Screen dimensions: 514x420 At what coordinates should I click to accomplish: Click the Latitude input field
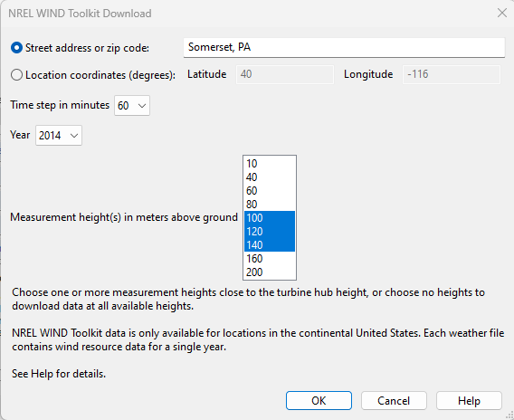(x=284, y=74)
